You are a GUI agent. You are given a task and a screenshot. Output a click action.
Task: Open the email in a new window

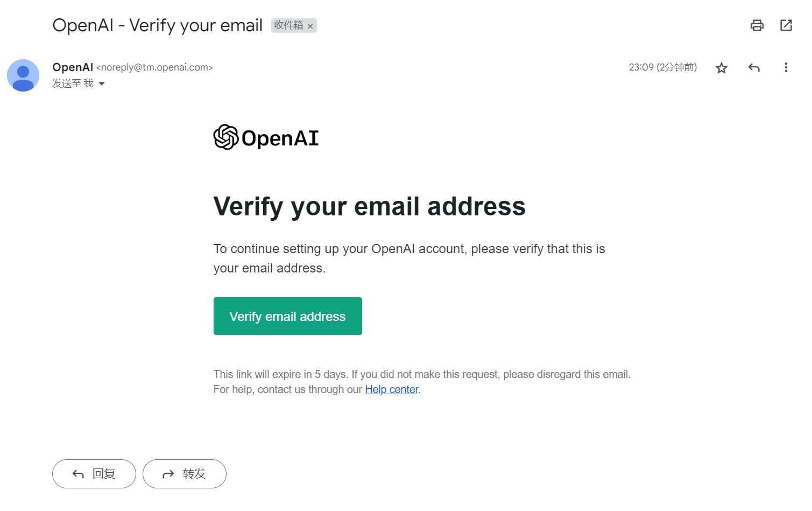(x=786, y=25)
